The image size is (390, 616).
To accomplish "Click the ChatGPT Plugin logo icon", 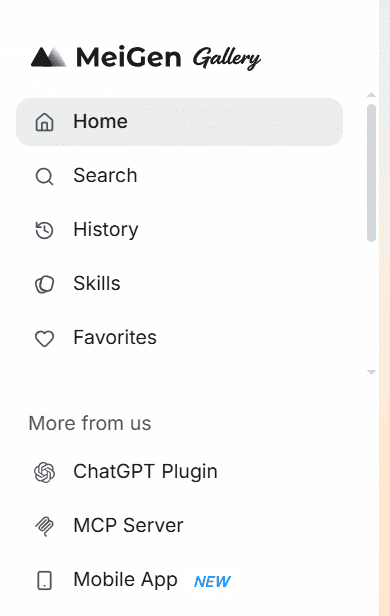I will (44, 472).
